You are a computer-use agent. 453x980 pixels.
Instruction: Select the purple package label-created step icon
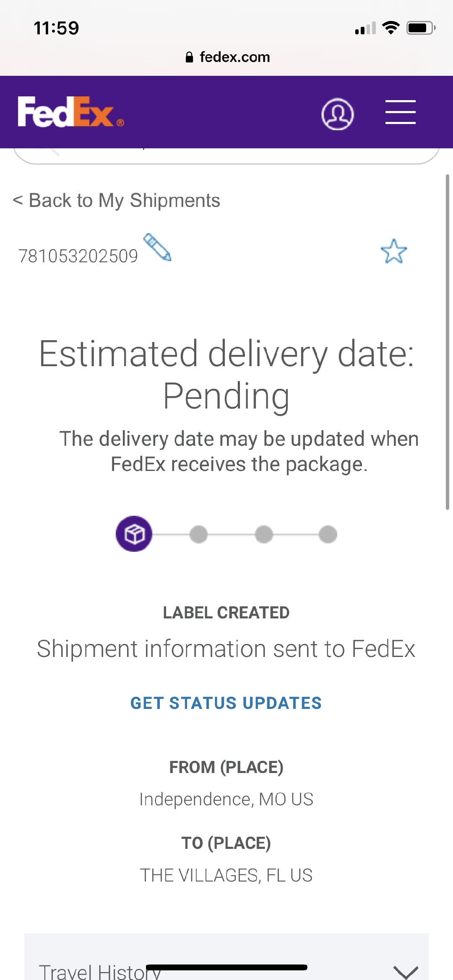pos(134,534)
